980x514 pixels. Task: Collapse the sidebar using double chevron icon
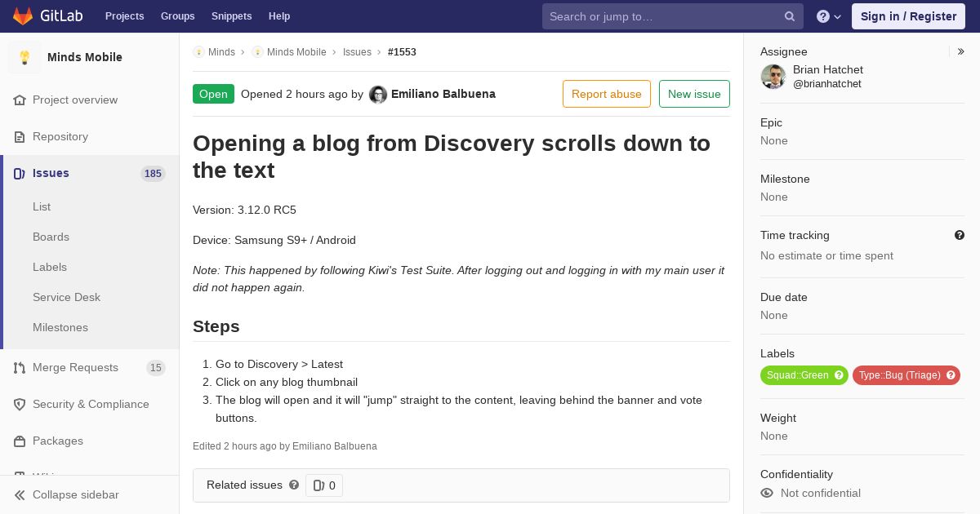(x=20, y=494)
